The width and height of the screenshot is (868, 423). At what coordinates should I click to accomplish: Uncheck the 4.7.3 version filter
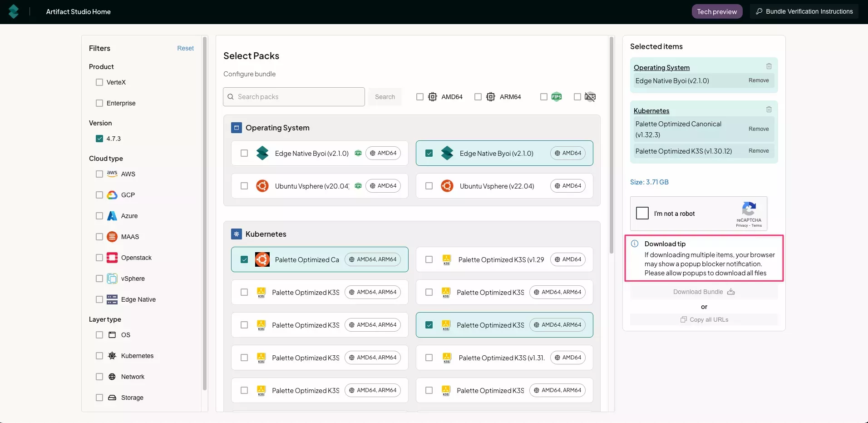[x=99, y=139]
